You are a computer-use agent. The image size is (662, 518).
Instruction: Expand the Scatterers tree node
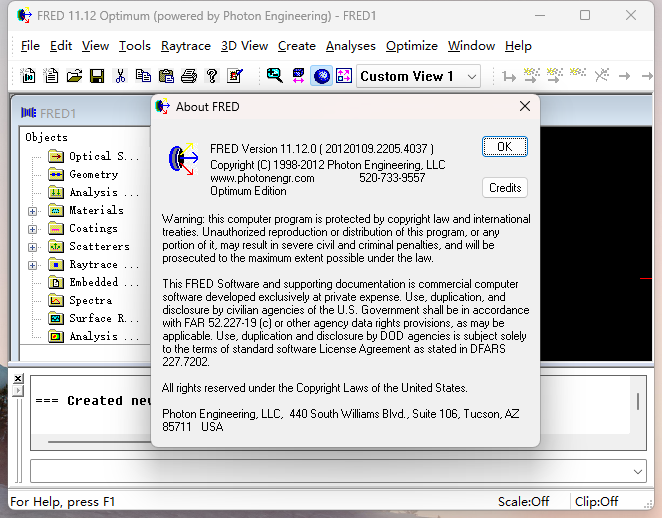tap(33, 247)
